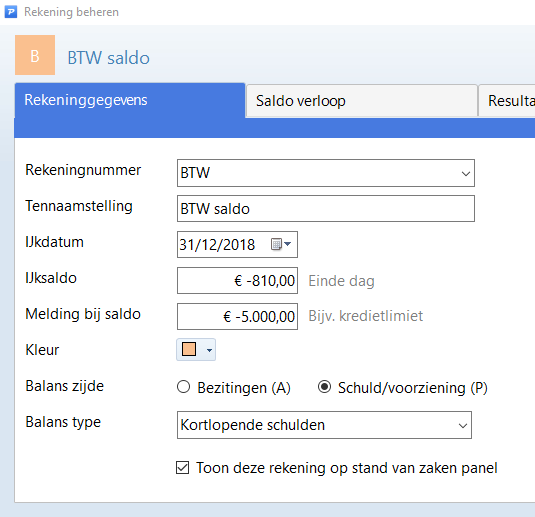Click the app icon in the title bar
The width and height of the screenshot is (535, 517).
10,12
